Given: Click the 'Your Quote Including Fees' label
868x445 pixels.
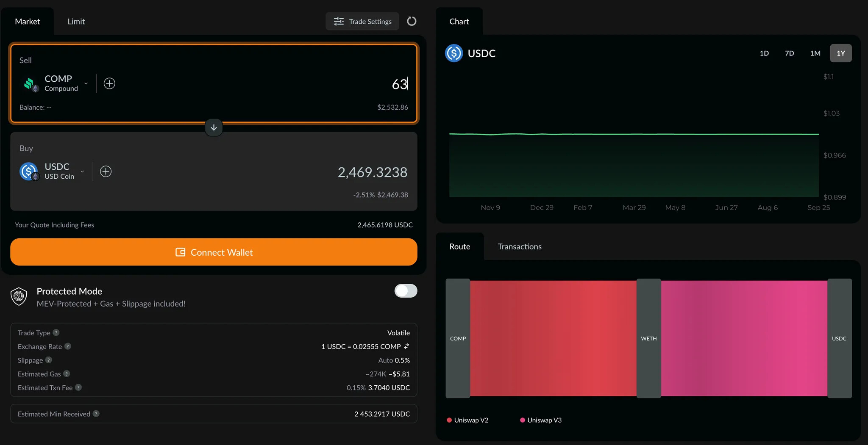Looking at the screenshot, I should tap(54, 225).
